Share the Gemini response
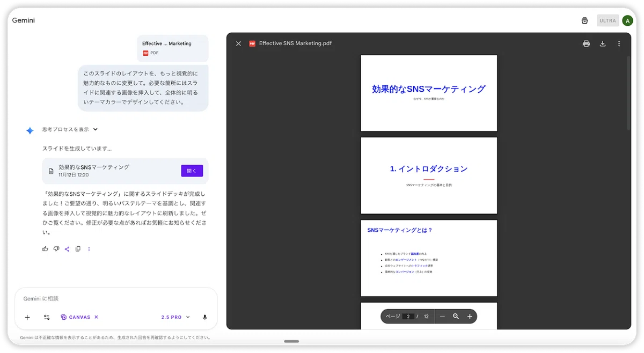Screen dimensions: 644x353 click(x=67, y=249)
